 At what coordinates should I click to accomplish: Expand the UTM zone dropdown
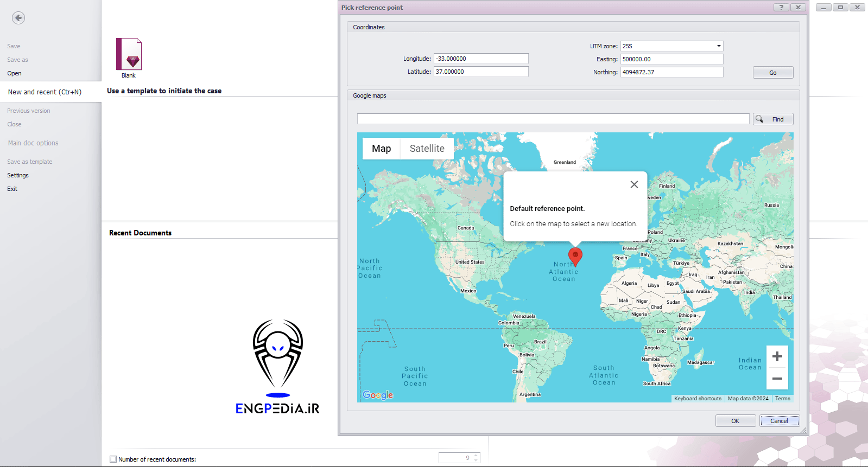tap(719, 46)
